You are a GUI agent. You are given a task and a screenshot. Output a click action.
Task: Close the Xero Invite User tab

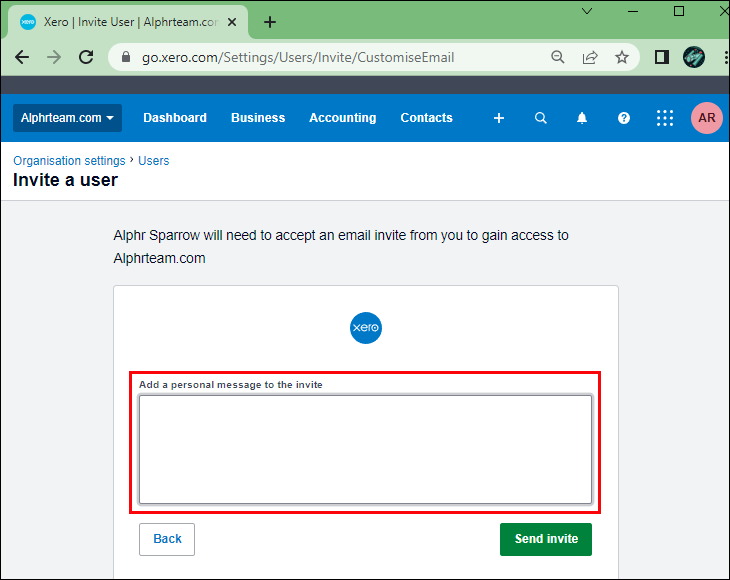232,22
